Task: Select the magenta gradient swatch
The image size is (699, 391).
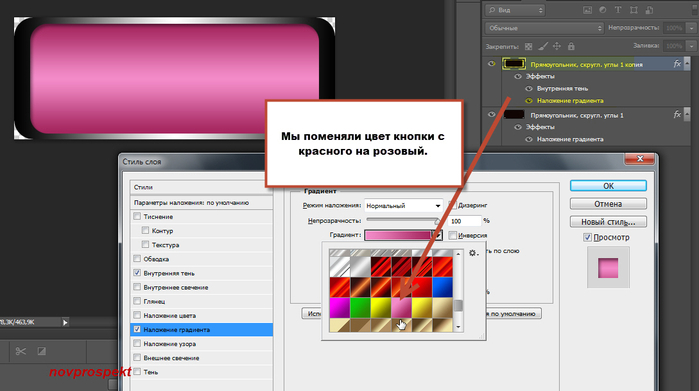Action: point(339,308)
